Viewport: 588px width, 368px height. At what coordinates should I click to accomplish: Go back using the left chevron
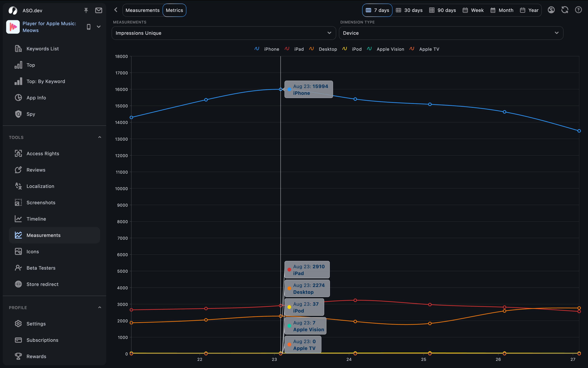[116, 10]
